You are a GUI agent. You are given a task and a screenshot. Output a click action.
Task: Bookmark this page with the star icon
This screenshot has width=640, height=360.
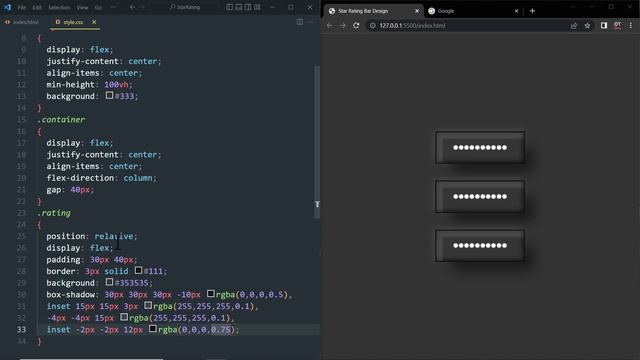click(x=587, y=25)
